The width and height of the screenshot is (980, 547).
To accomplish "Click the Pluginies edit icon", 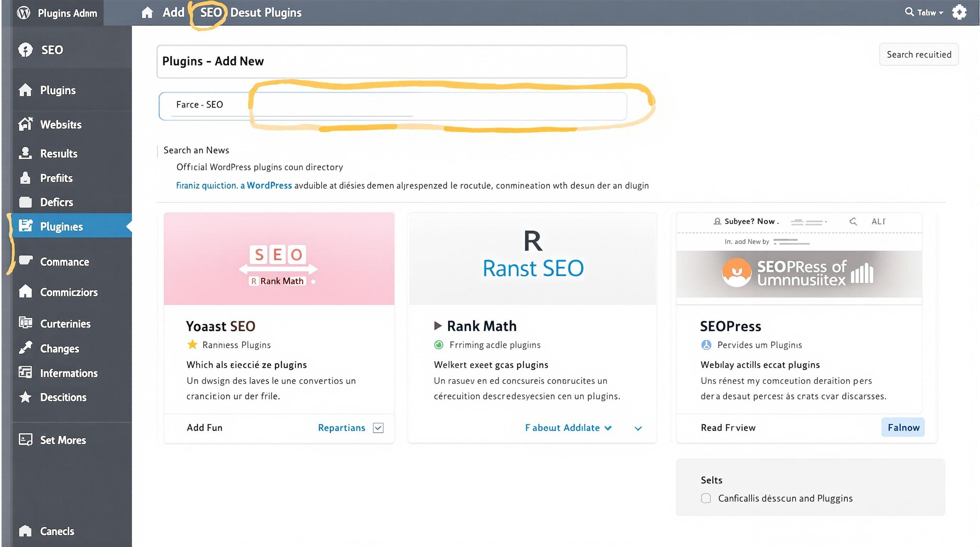I will pyautogui.click(x=26, y=225).
